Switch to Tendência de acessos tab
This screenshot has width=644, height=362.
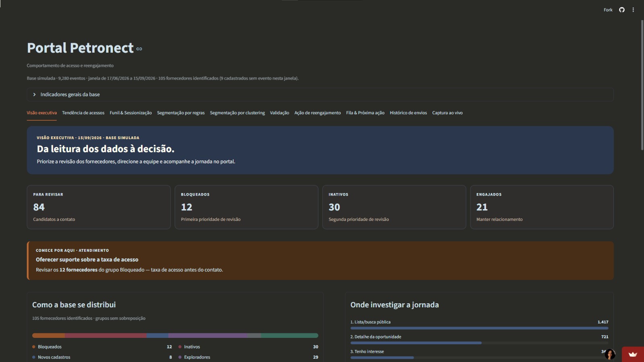pos(83,113)
